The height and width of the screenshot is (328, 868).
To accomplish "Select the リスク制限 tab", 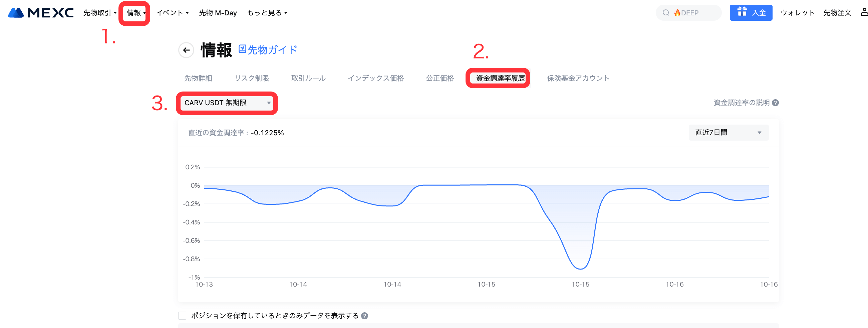I will pos(252,78).
